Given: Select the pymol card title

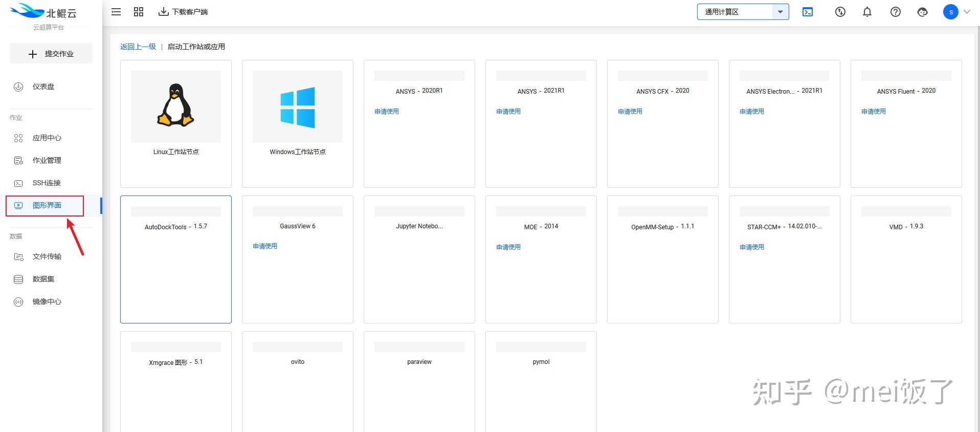Looking at the screenshot, I should point(541,362).
